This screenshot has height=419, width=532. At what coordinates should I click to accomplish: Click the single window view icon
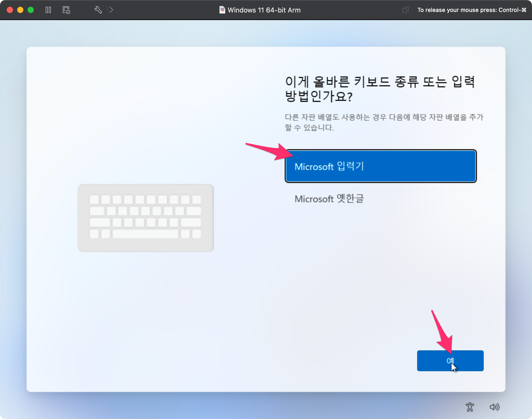coord(405,10)
